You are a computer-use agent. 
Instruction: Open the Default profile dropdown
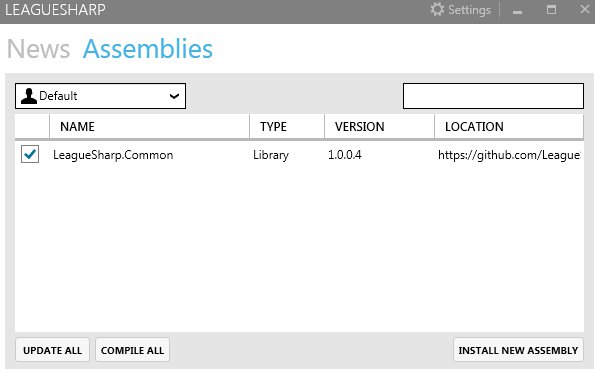pyautogui.click(x=101, y=96)
